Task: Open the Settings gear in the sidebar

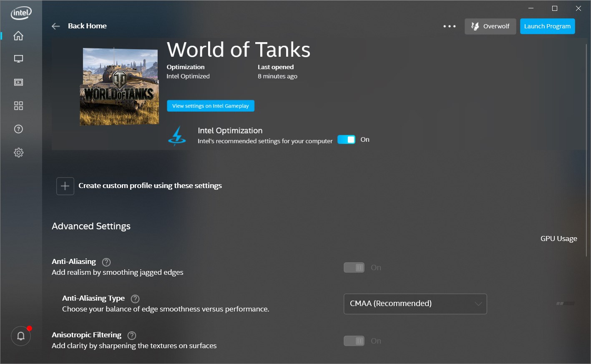Action: pos(18,152)
